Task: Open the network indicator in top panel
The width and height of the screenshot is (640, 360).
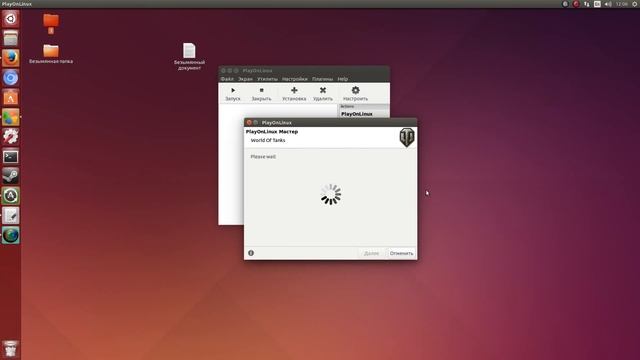Action: [x=587, y=4]
